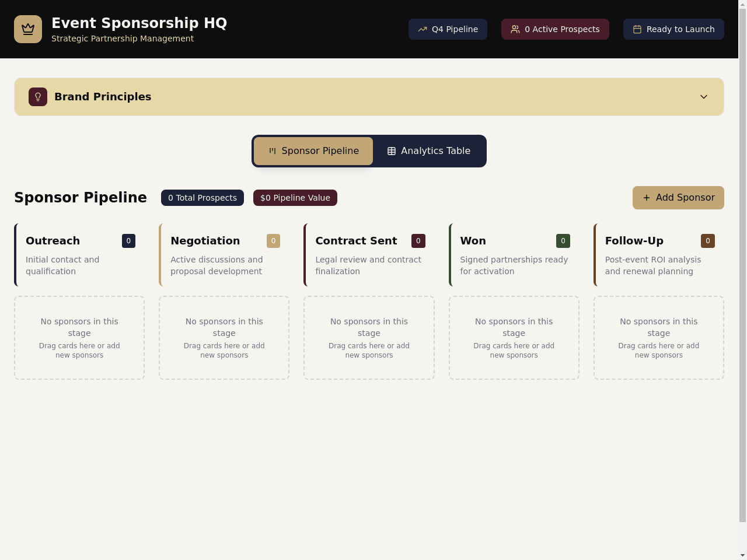Click the calendar icon in Ready to Launch
The image size is (747, 560).
pos(637,29)
